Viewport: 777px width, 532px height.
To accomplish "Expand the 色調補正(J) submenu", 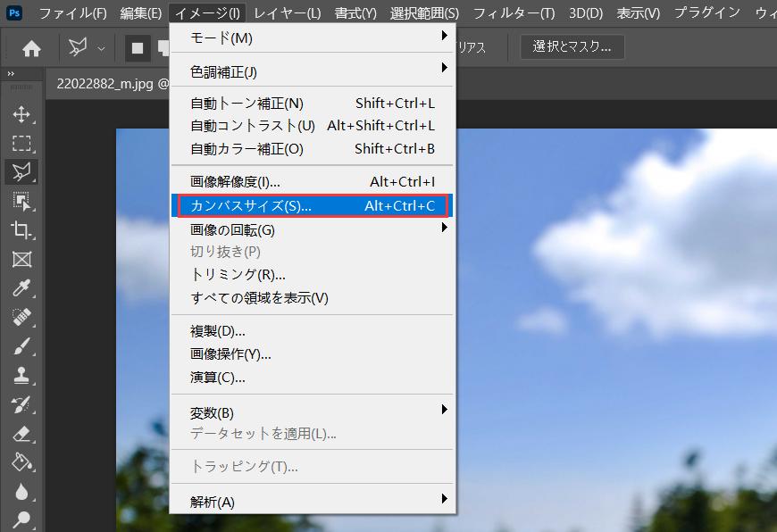I will click(312, 71).
